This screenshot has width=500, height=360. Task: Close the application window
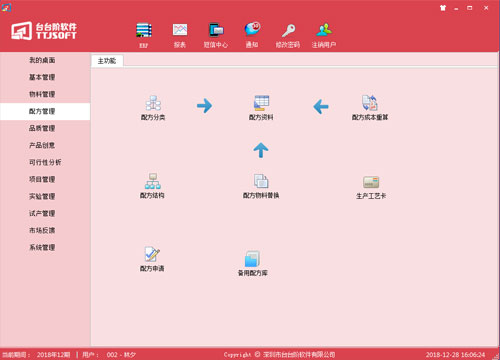coord(486,8)
